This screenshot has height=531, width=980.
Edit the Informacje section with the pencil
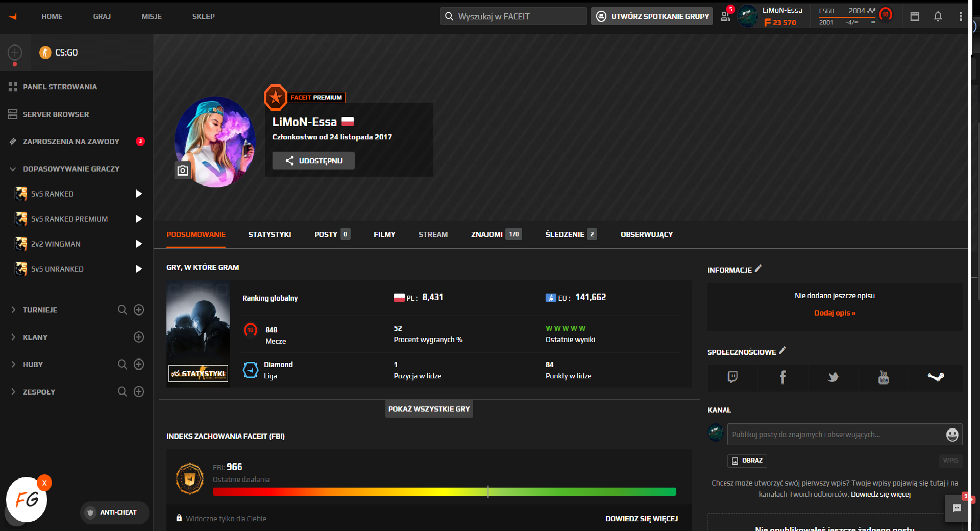758,269
